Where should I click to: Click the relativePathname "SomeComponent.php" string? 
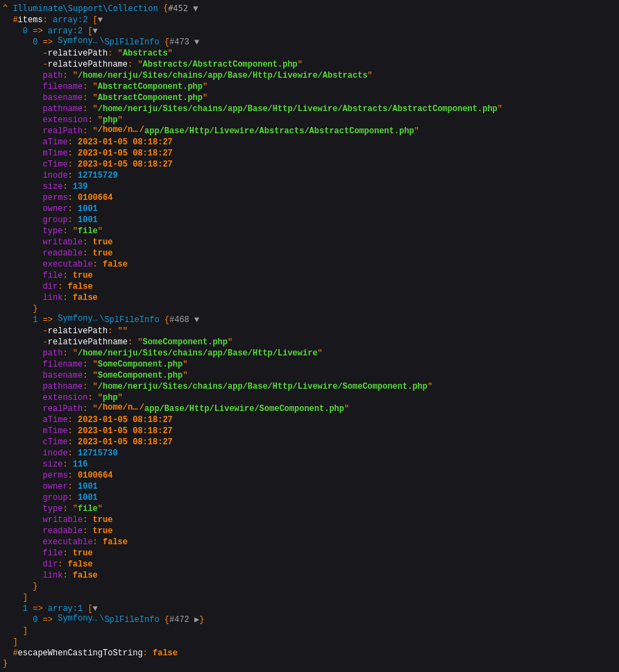tap(185, 342)
